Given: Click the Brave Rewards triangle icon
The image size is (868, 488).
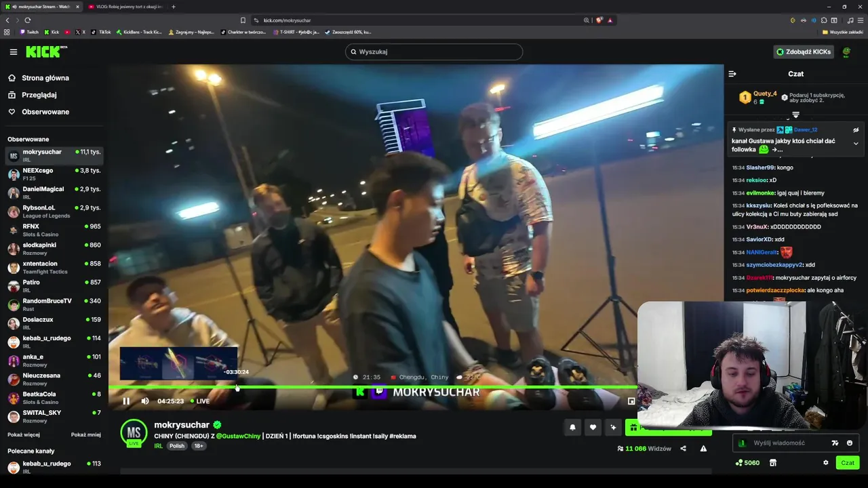Looking at the screenshot, I should pyautogui.click(x=610, y=20).
